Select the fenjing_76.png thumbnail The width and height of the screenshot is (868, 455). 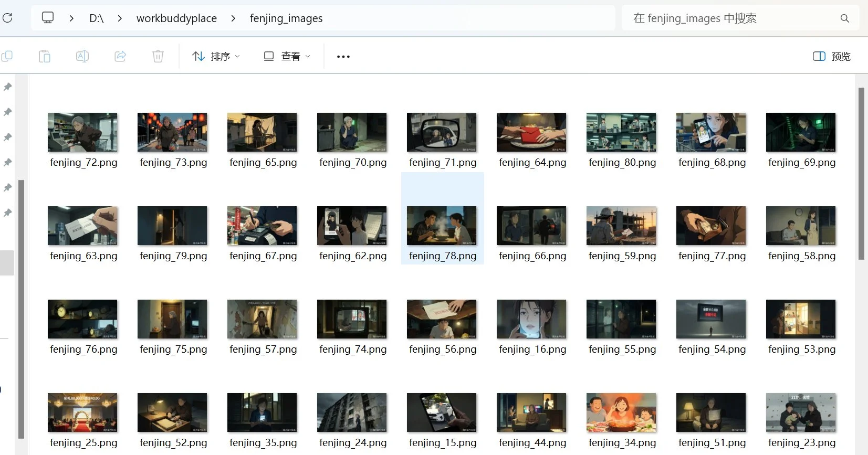tap(83, 319)
